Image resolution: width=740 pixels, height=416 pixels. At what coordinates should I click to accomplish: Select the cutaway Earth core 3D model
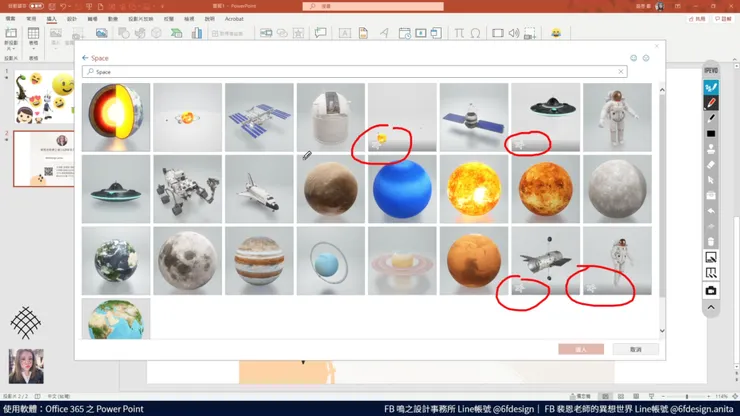(116, 118)
